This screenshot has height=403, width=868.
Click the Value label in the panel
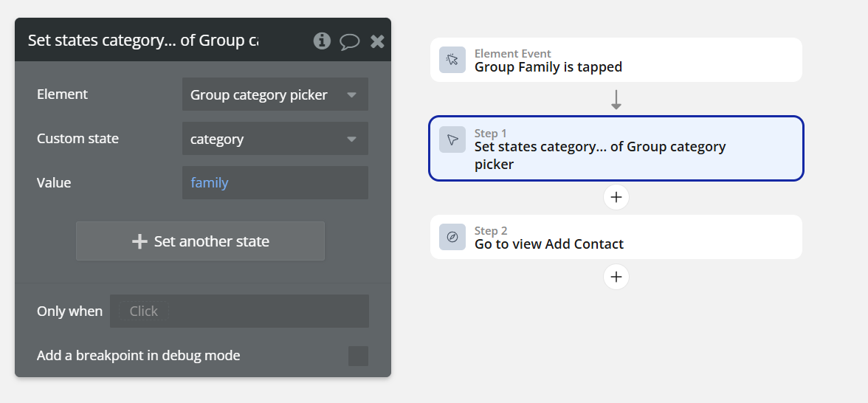54,183
